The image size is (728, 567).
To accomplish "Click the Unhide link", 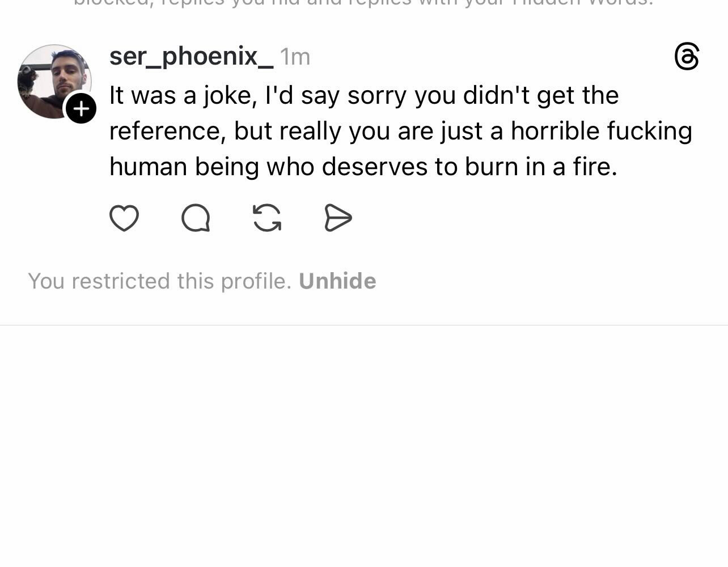I will [337, 281].
